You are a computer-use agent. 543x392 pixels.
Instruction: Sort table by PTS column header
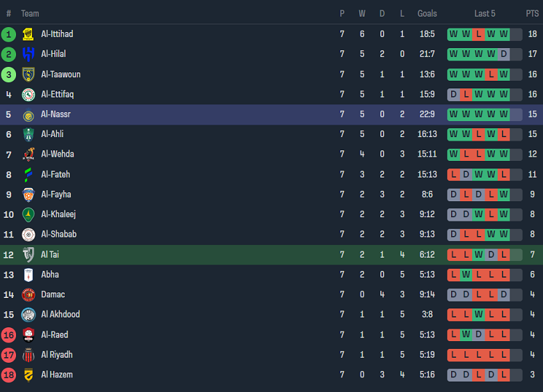[x=532, y=13]
